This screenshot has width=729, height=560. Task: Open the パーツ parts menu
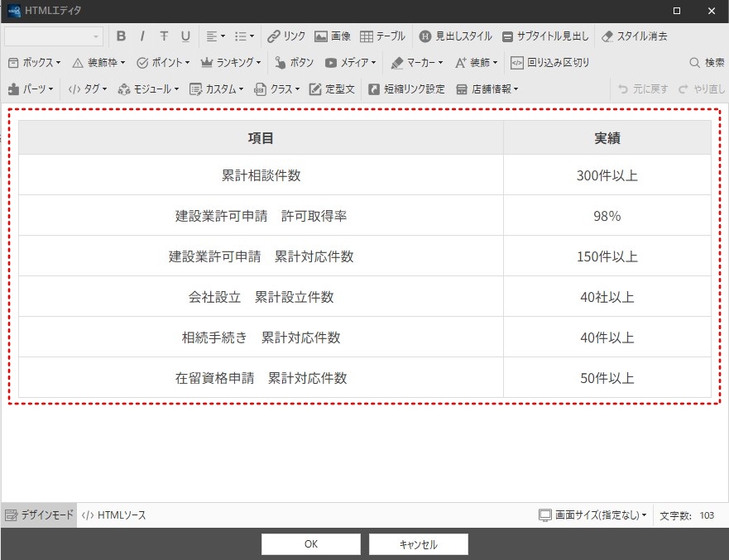pos(31,89)
